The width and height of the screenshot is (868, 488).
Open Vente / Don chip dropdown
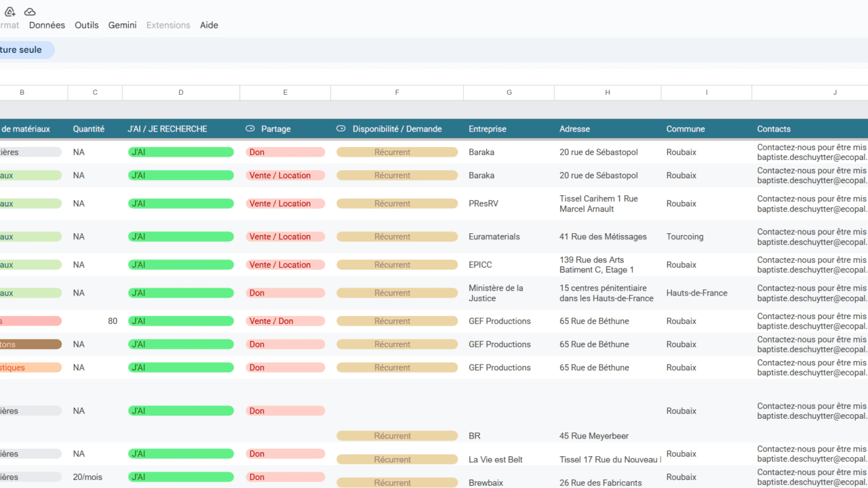(x=285, y=321)
